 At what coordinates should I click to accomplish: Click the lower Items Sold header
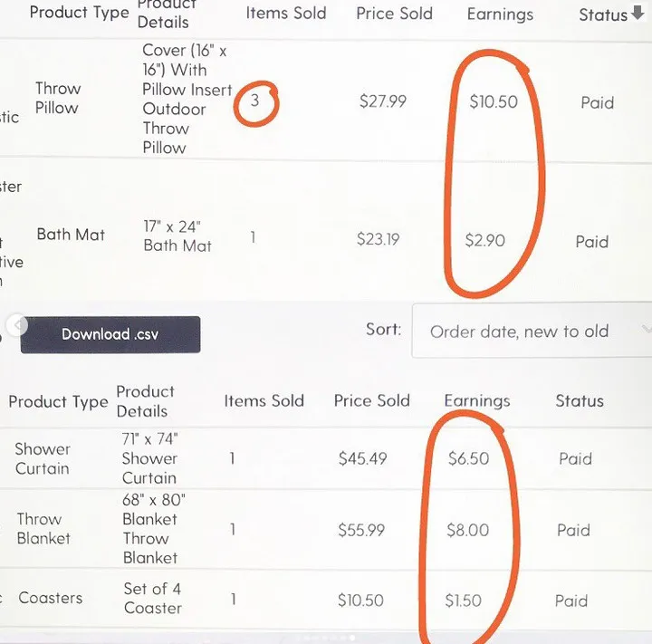(x=264, y=401)
